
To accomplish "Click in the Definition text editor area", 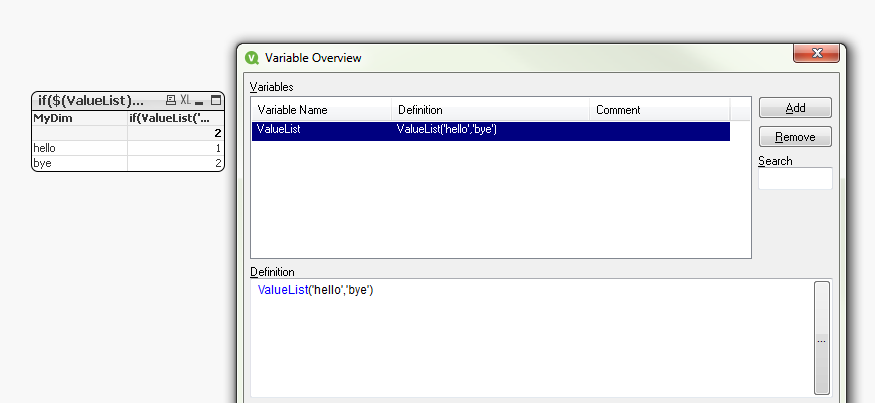I will coord(530,340).
